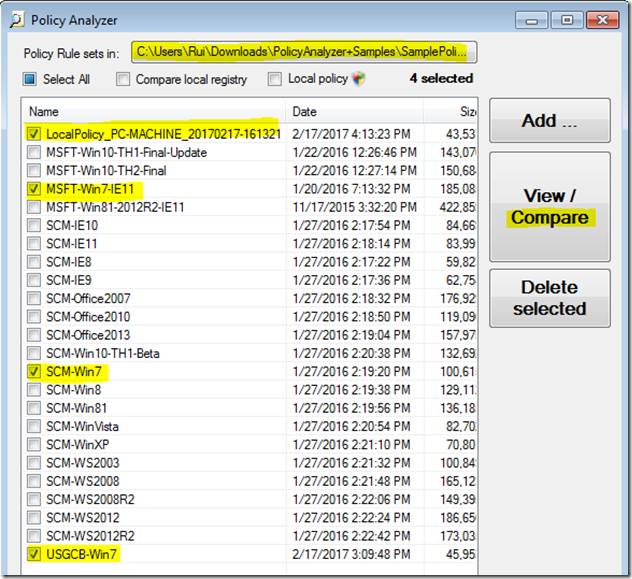The image size is (632, 579).
Task: Click the Delete selected button
Action: (x=550, y=298)
